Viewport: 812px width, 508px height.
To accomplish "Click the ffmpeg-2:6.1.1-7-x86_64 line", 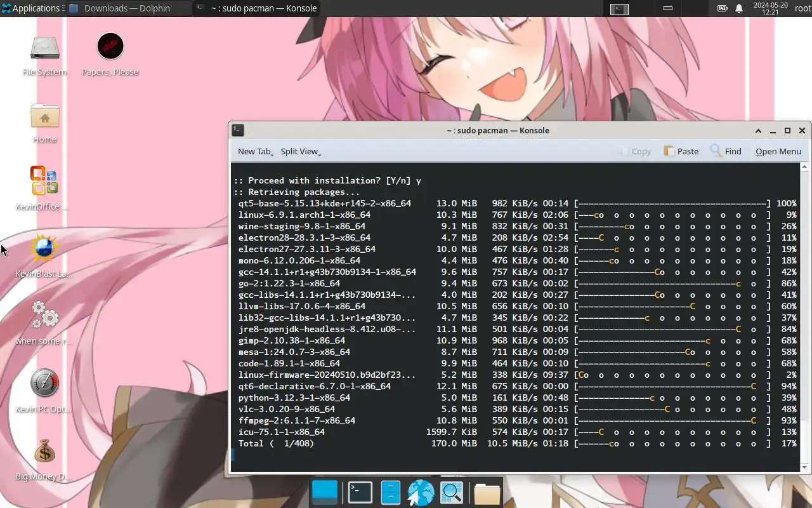I will pos(517,420).
